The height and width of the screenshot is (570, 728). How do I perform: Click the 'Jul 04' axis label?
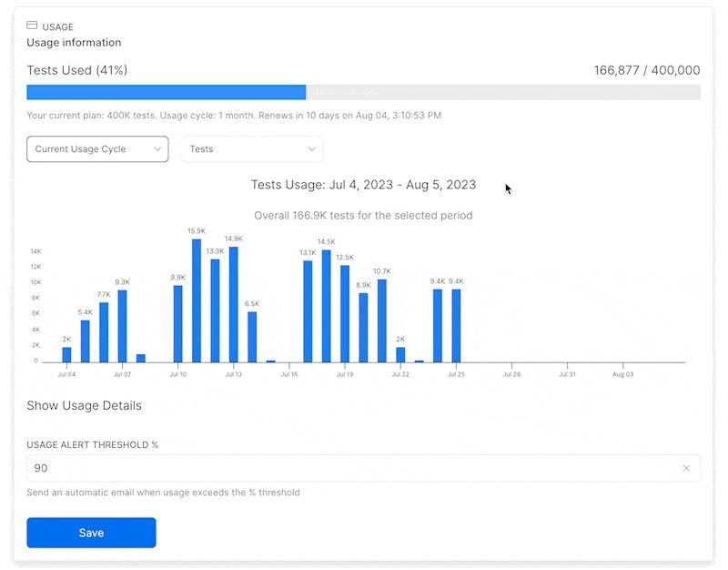(x=66, y=374)
